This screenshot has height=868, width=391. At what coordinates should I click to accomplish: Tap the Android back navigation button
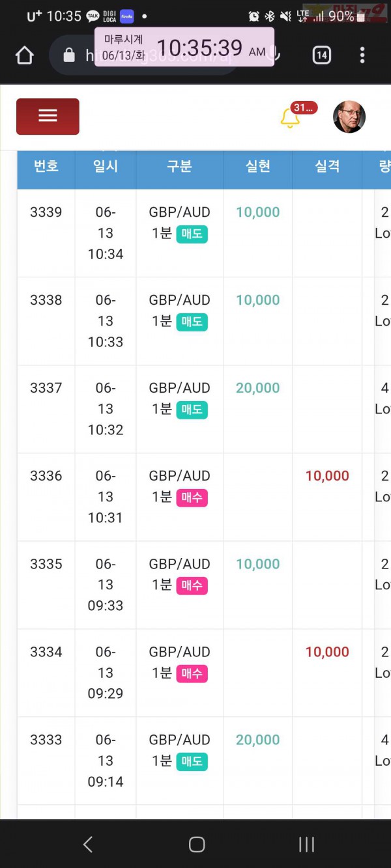[x=88, y=845]
